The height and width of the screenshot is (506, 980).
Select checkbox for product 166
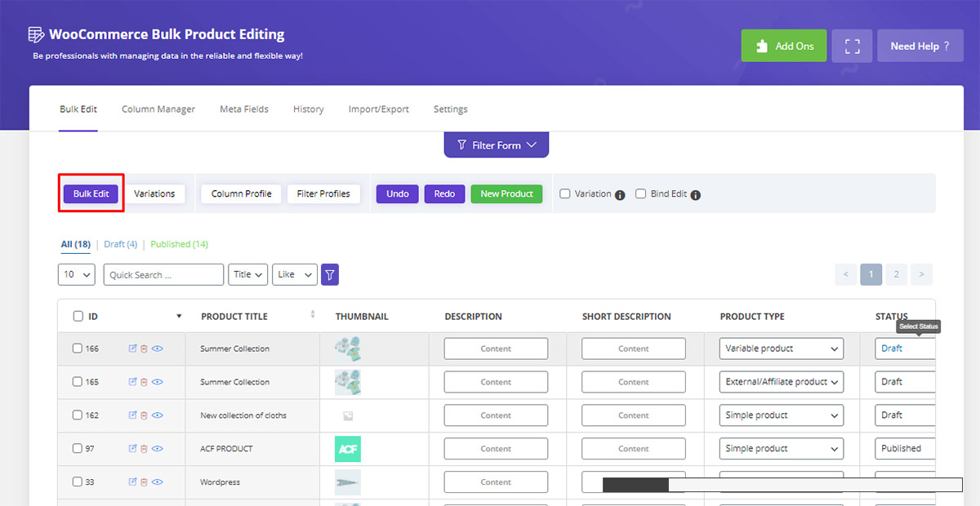point(78,348)
